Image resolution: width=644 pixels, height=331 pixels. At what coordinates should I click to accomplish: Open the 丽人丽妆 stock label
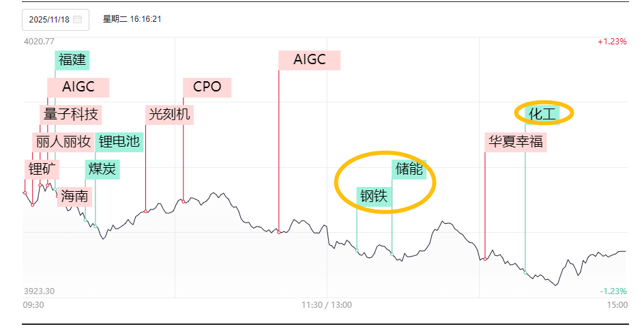(x=62, y=141)
